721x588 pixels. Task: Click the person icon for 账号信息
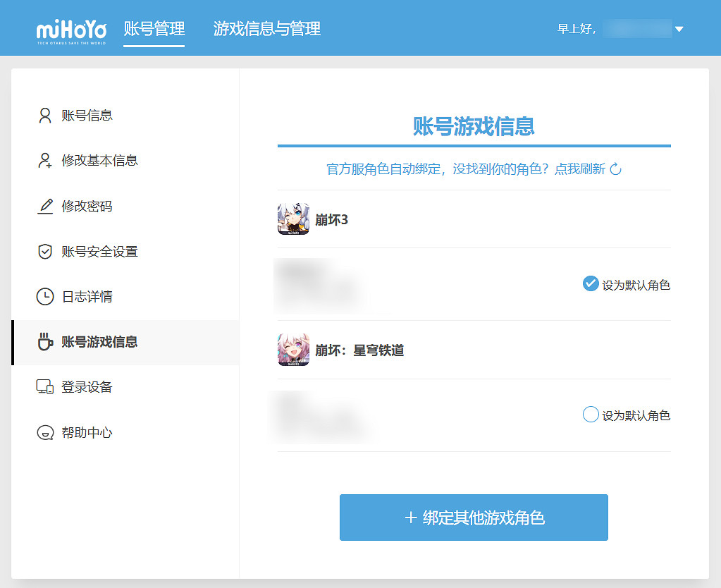(x=45, y=116)
